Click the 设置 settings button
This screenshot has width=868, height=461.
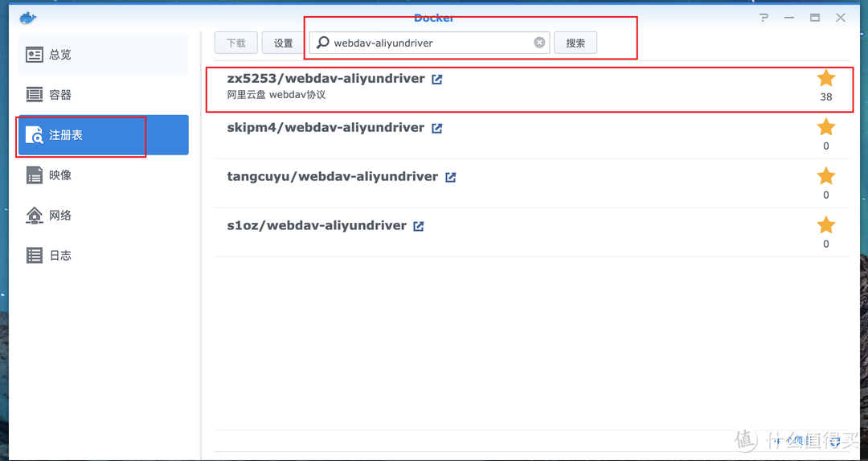(284, 43)
